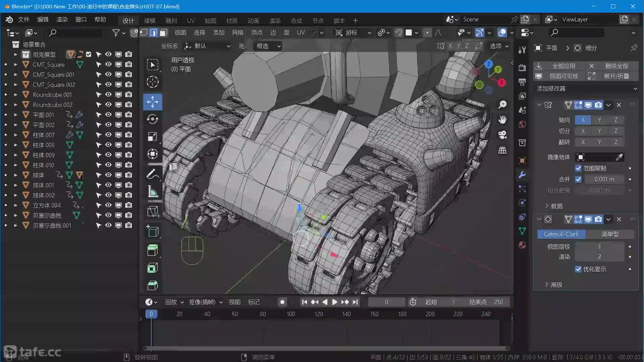Open the 文件 menu
This screenshot has width=644, height=362.
point(23,19)
